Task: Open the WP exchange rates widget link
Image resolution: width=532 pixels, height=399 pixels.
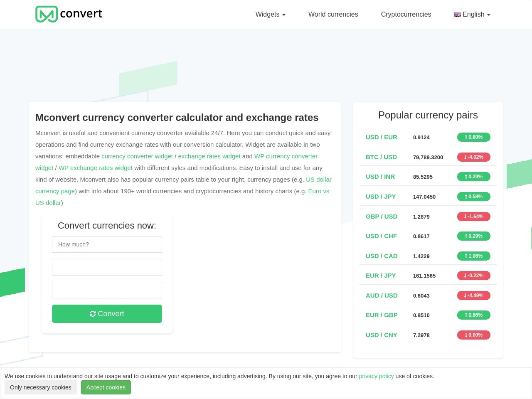Action: tap(96, 168)
